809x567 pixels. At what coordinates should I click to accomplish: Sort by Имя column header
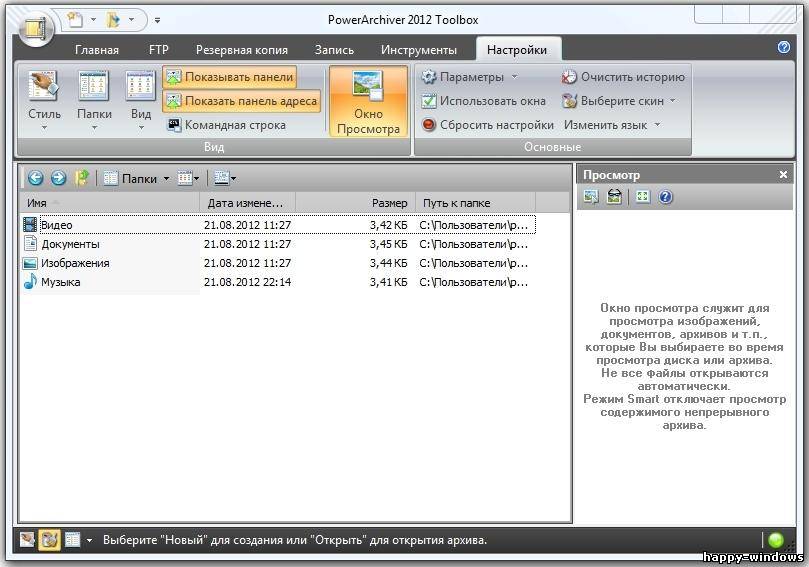point(109,203)
